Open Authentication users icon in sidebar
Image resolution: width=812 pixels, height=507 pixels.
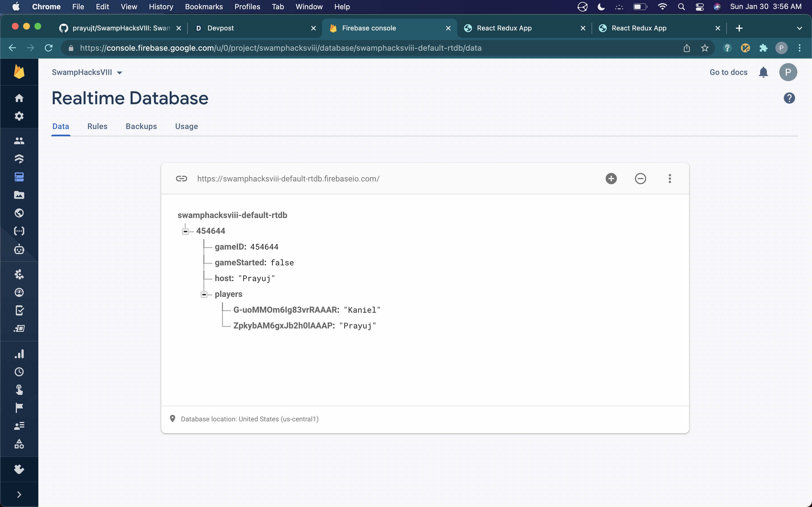click(x=19, y=141)
